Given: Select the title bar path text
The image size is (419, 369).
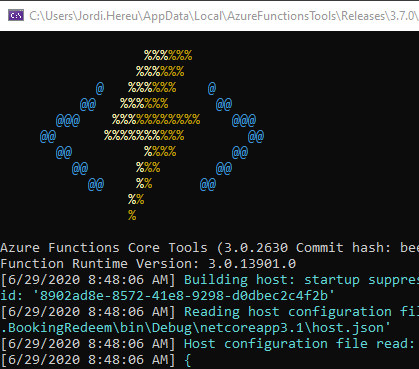Looking at the screenshot, I should tap(224, 16).
